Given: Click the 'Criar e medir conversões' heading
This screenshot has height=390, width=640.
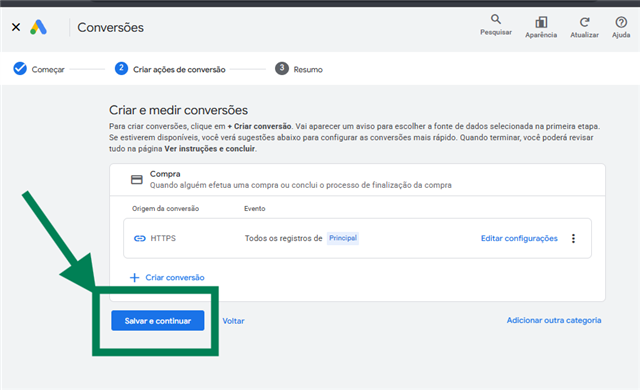Looking at the screenshot, I should click(178, 110).
